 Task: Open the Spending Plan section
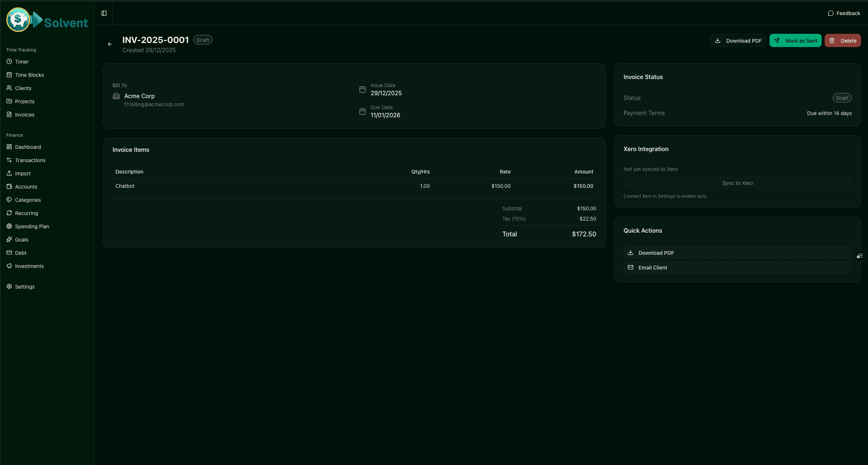pos(32,226)
